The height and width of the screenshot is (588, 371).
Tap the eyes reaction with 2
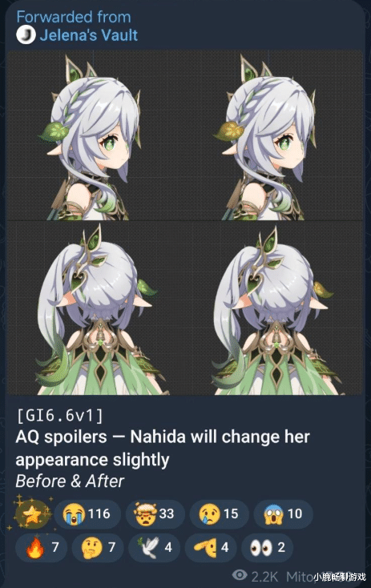(267, 547)
